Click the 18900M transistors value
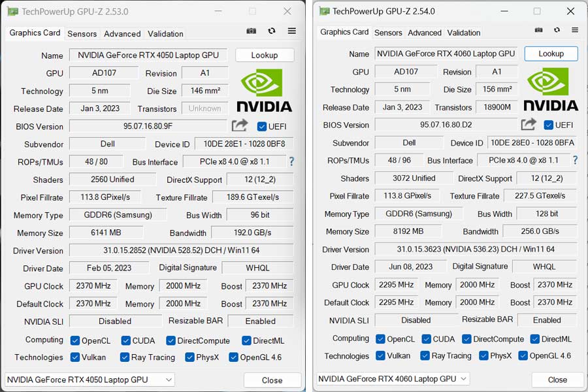This screenshot has width=588, height=392. click(x=497, y=107)
